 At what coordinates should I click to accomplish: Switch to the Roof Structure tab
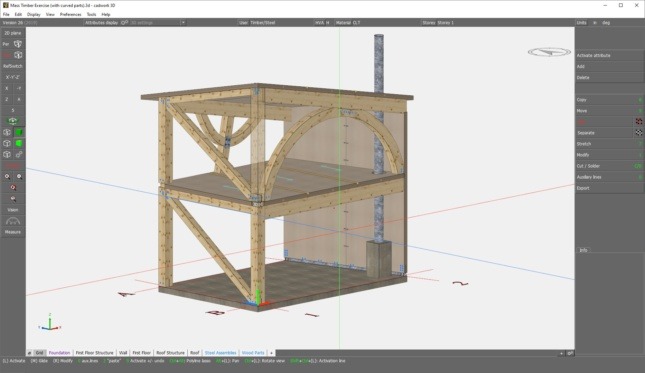(x=170, y=353)
